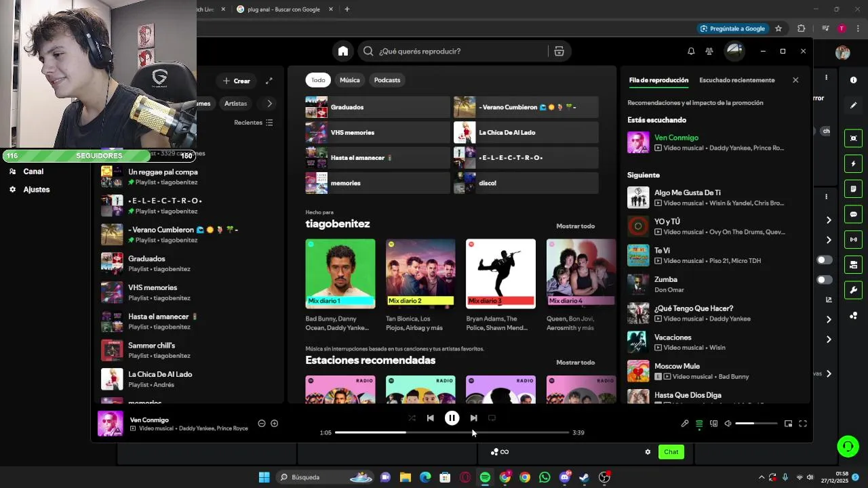The height and width of the screenshot is (488, 868).
Task: Open the Windows Start menu
Action: tap(264, 477)
